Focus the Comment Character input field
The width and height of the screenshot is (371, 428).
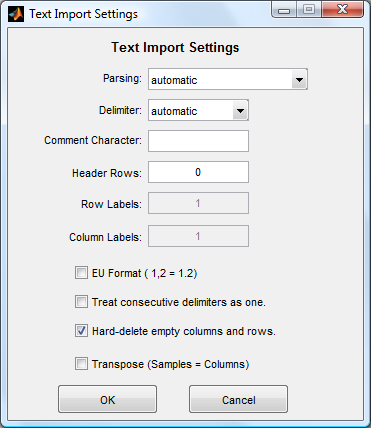pyautogui.click(x=198, y=141)
